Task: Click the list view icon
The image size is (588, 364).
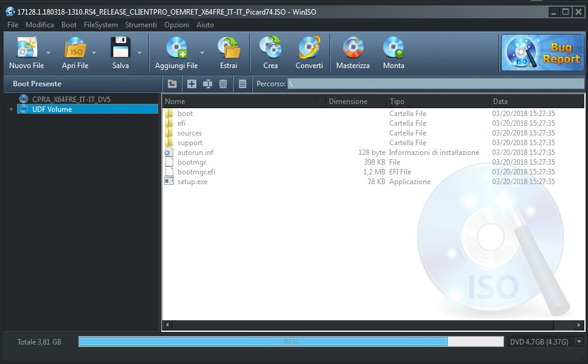Action: 243,84
